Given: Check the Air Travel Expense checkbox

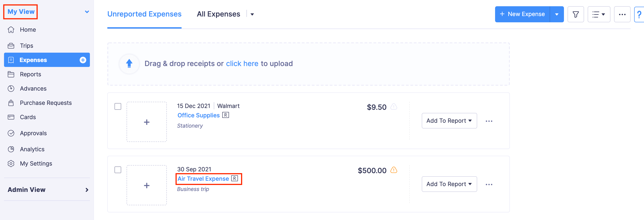Looking at the screenshot, I should (x=117, y=170).
